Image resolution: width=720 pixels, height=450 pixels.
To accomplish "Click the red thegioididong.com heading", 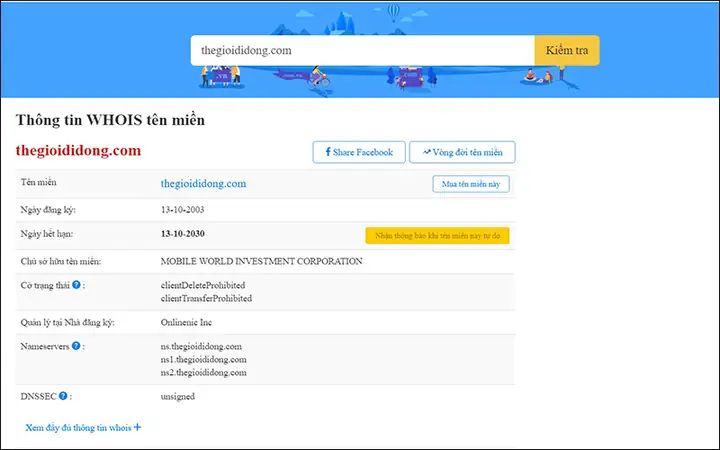I will [79, 151].
